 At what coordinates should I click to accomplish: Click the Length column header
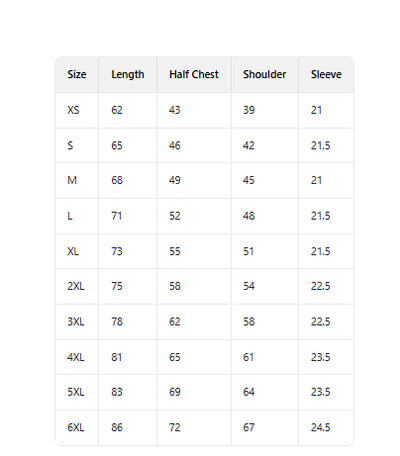(128, 74)
